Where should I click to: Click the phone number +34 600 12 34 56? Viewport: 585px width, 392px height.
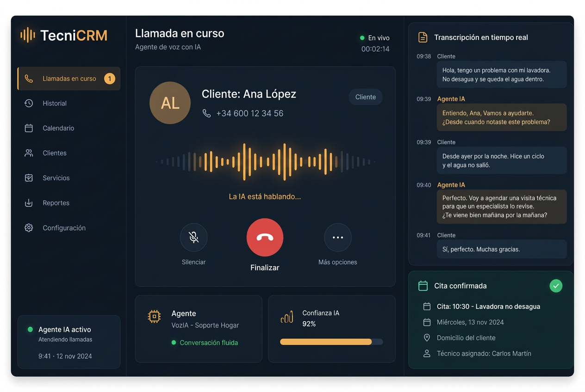(250, 113)
